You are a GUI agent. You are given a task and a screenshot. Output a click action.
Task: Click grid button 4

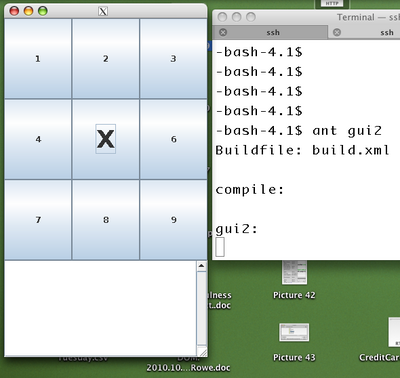pos(38,139)
